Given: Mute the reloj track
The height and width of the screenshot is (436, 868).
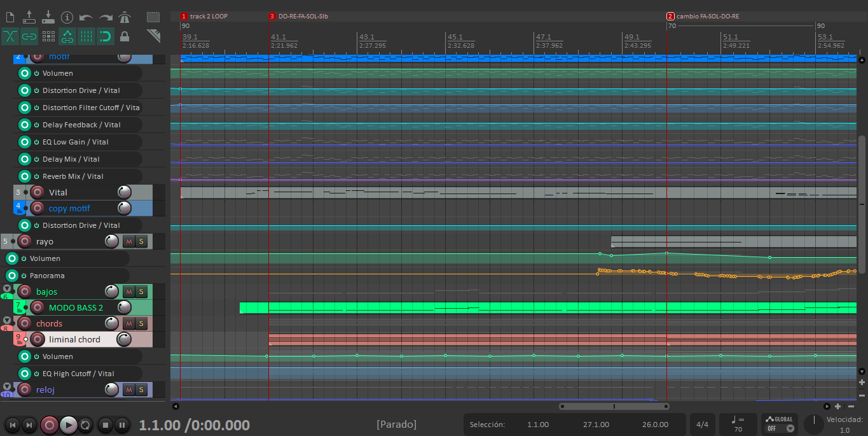Looking at the screenshot, I should point(129,390).
